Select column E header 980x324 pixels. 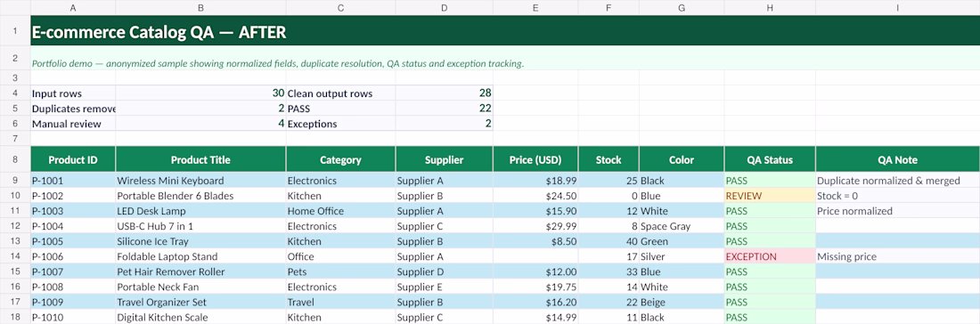pos(535,7)
